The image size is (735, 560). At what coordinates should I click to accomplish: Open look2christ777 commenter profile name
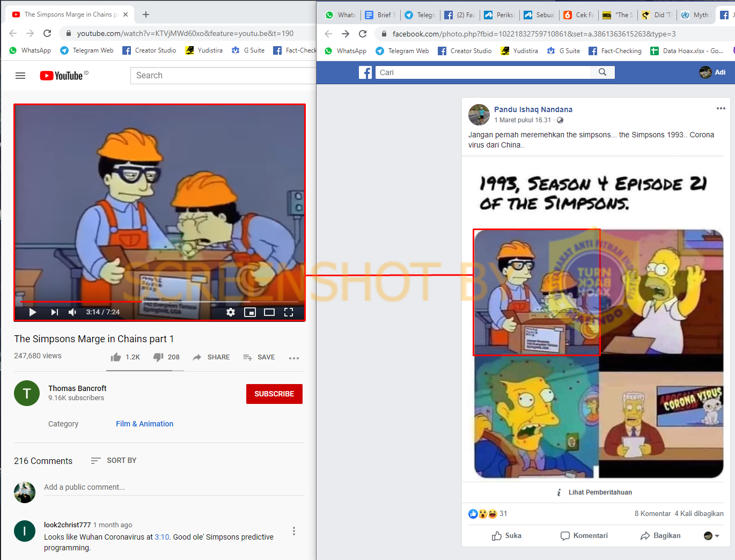[x=68, y=525]
